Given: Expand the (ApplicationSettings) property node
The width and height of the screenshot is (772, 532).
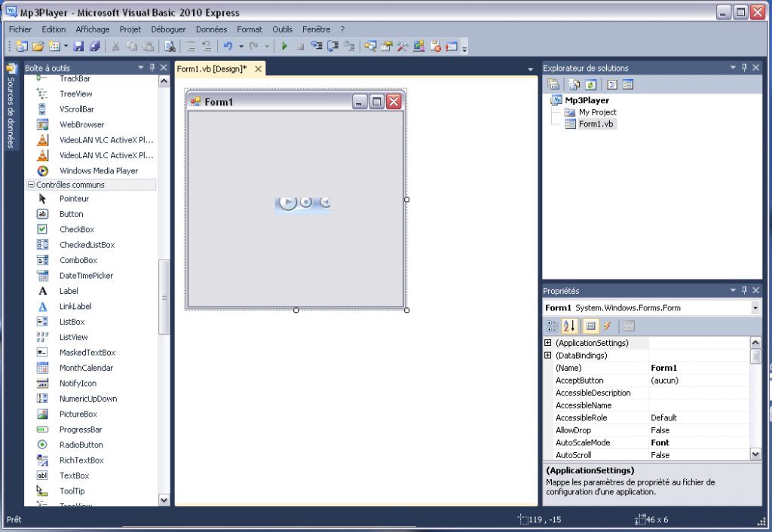Looking at the screenshot, I should (x=547, y=343).
